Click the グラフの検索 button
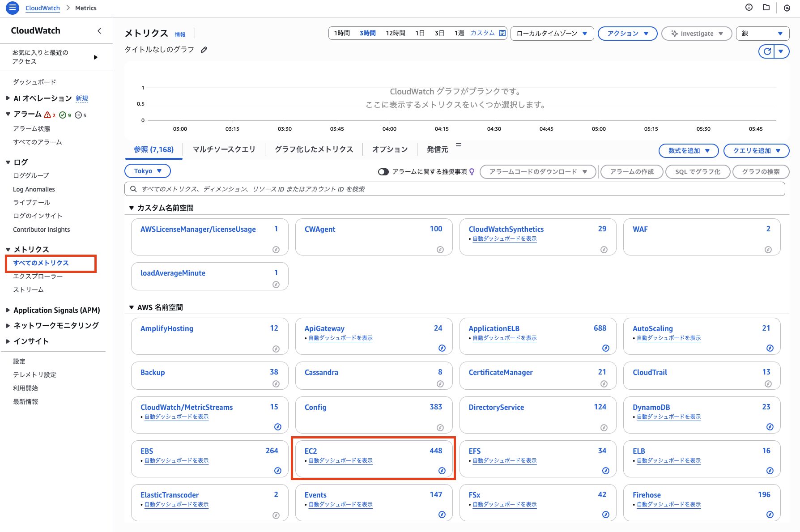This screenshot has width=800, height=532. pos(761,172)
